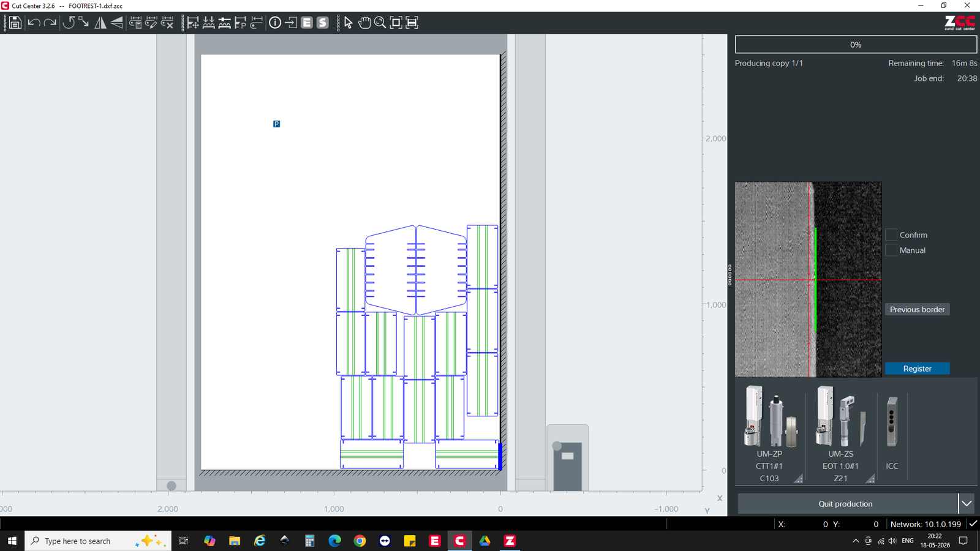Expand the arrow next to Quit production

(x=967, y=504)
